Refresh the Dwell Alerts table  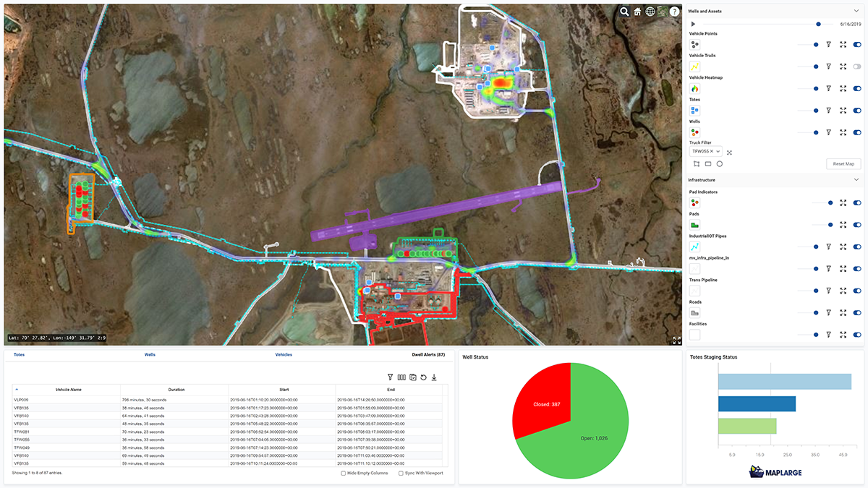point(423,377)
